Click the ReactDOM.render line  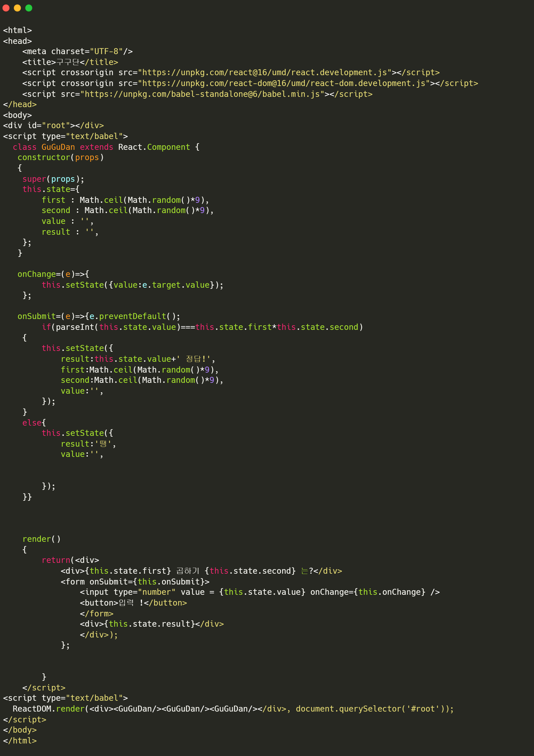[x=233, y=709]
